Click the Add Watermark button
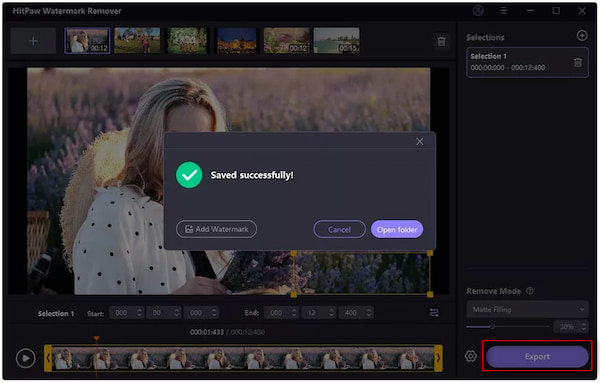 216,229
